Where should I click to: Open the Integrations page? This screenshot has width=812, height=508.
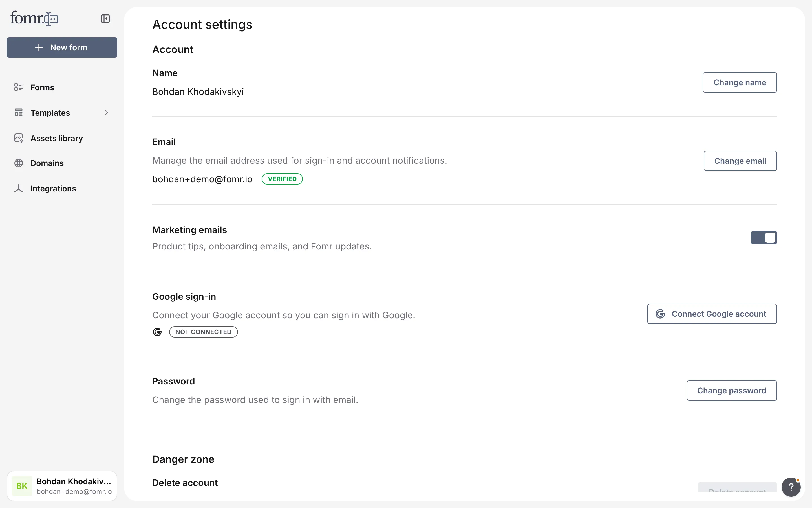[x=62, y=189]
